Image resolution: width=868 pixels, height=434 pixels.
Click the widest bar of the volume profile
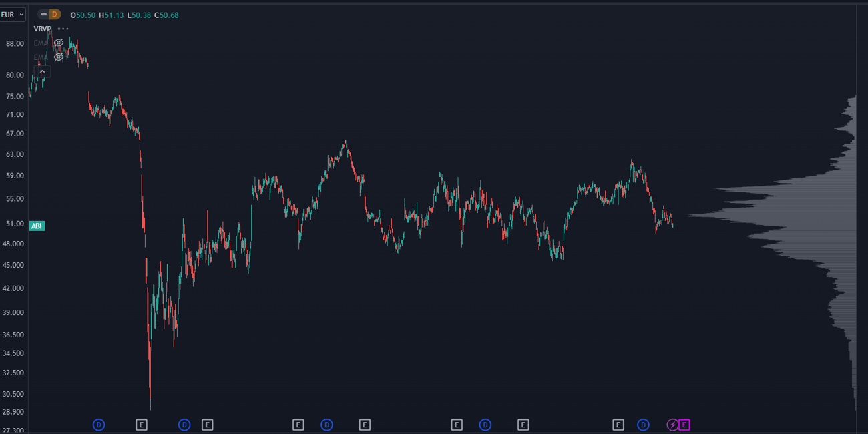(768, 215)
